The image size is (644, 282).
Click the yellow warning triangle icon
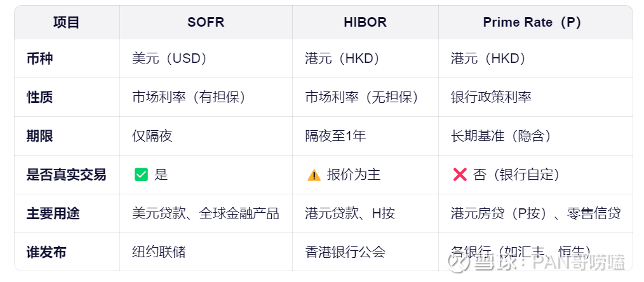tap(314, 175)
